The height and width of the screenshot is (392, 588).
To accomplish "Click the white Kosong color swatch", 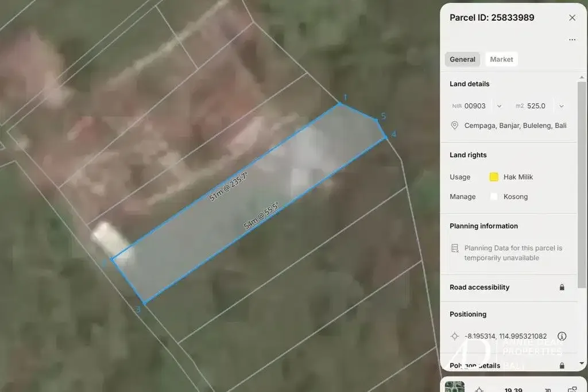I will click(x=494, y=197).
